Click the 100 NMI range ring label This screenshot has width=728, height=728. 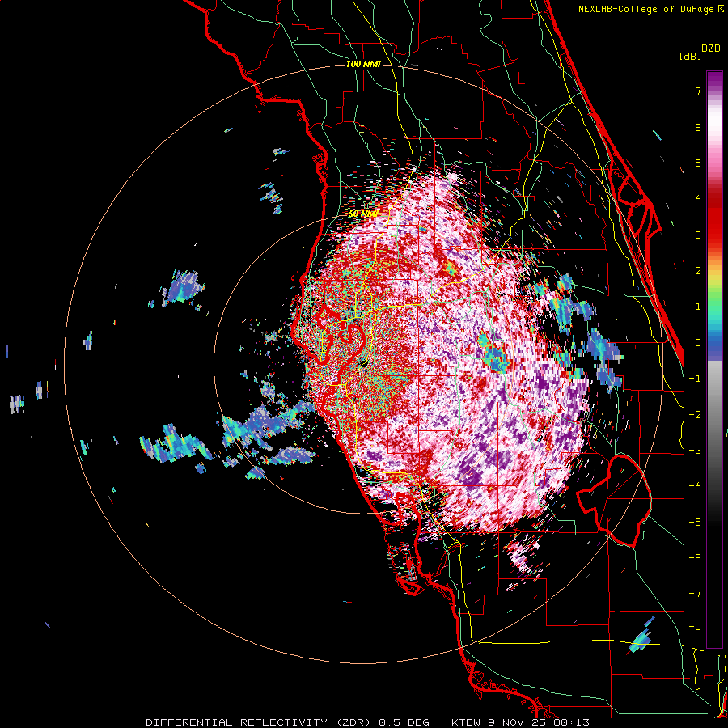(363, 64)
